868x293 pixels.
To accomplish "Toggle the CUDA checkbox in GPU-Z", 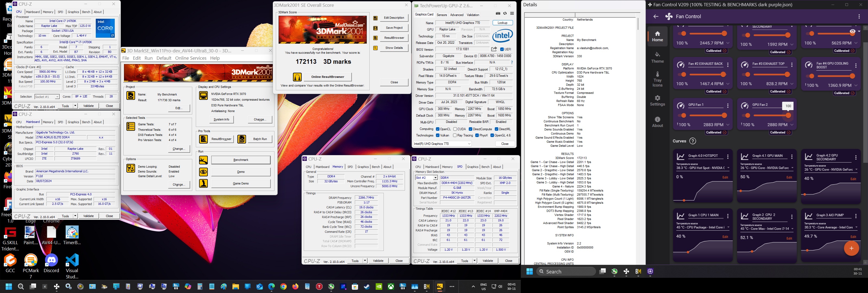I will [455, 129].
